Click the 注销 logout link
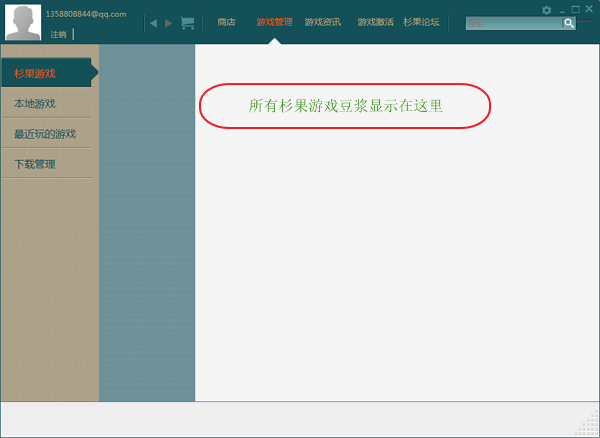 (58, 34)
